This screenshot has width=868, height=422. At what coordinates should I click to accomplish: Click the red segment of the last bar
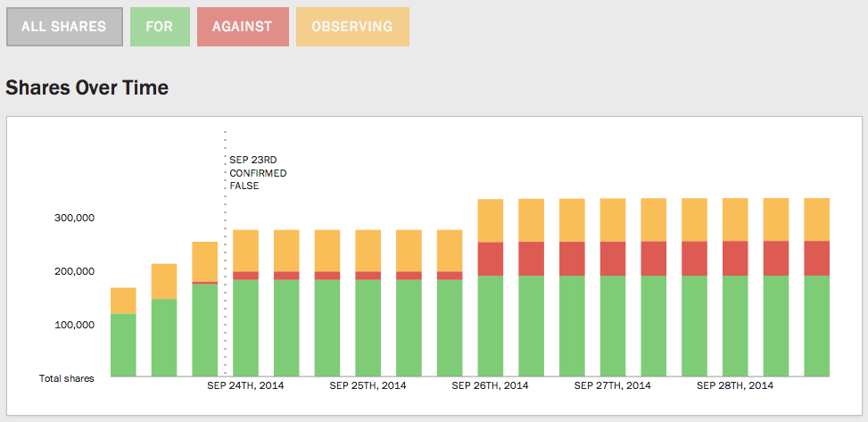click(817, 258)
